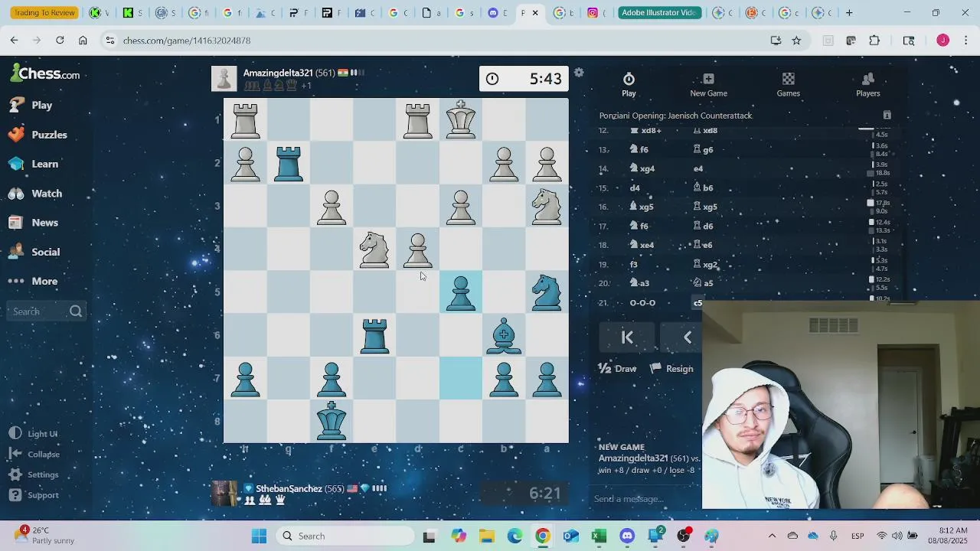The width and height of the screenshot is (980, 551).
Task: Open Discord from the taskbar
Action: [627, 536]
